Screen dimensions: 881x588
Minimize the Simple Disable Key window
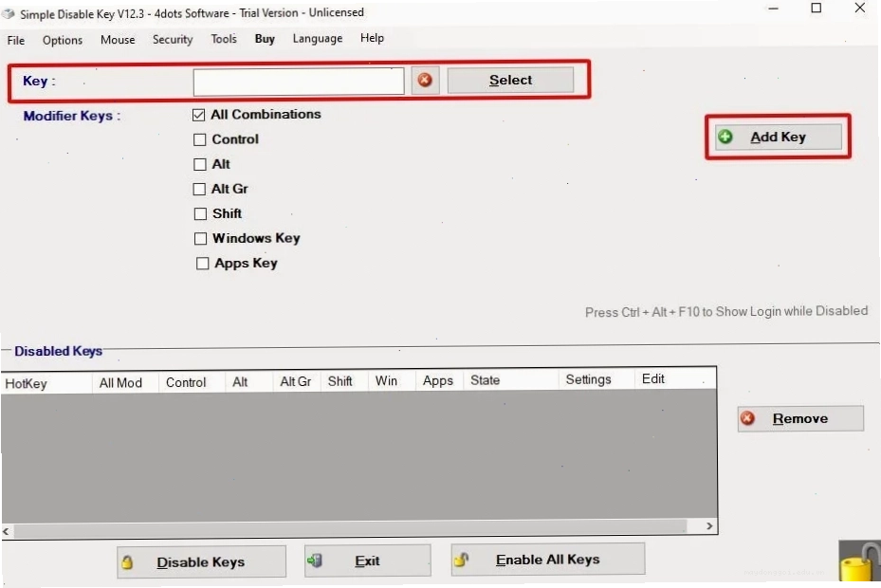774,9
